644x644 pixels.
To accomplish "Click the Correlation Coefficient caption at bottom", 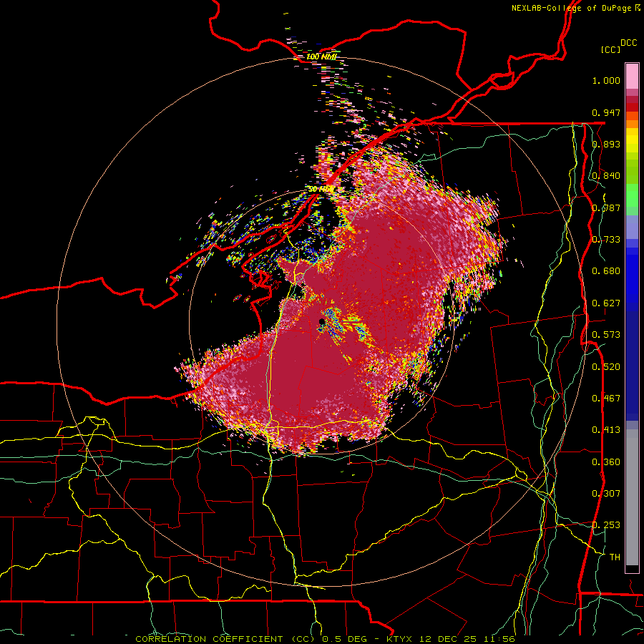I will click(x=325, y=639).
